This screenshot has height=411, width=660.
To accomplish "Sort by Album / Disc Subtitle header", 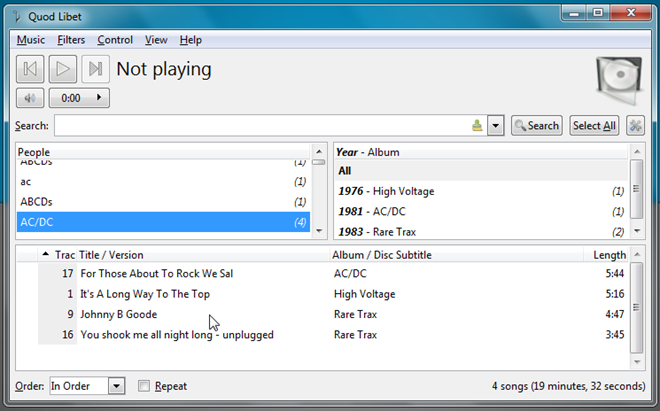I will pos(457,255).
